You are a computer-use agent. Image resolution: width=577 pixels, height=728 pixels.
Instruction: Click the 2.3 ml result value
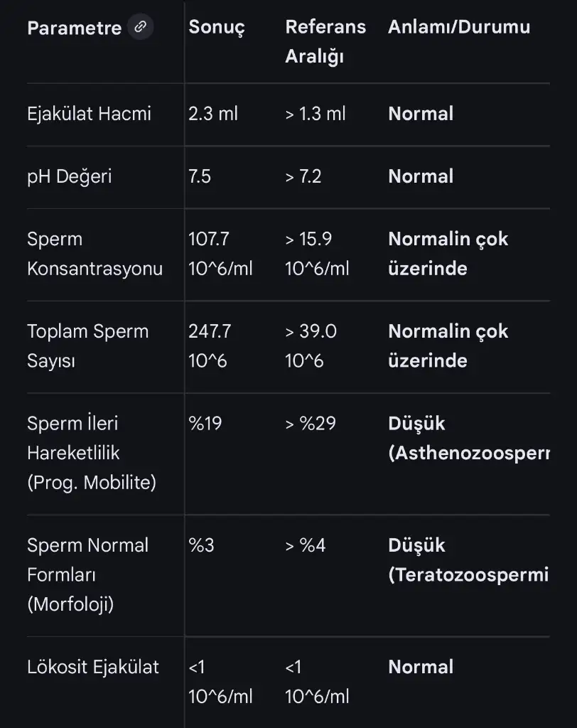(x=213, y=114)
